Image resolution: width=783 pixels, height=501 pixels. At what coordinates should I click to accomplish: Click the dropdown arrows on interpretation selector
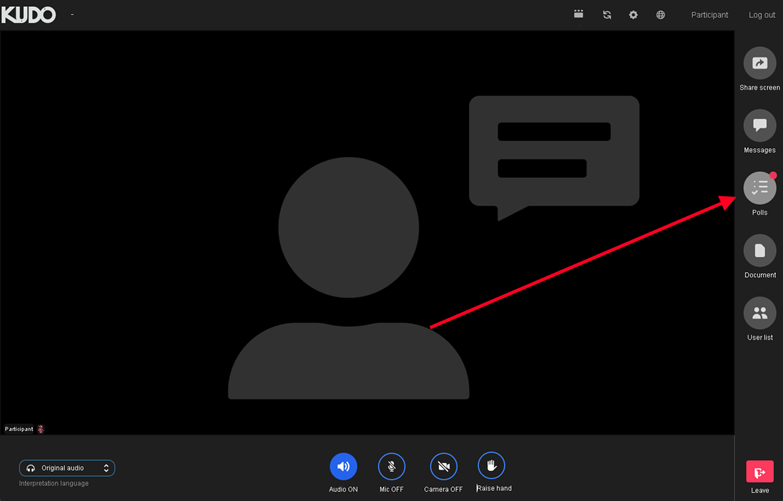(x=106, y=468)
